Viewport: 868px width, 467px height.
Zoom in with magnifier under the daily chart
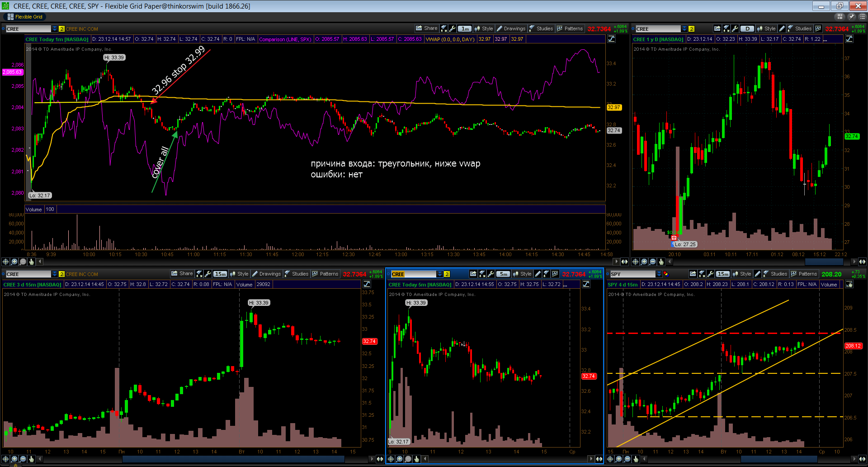pyautogui.click(x=644, y=262)
